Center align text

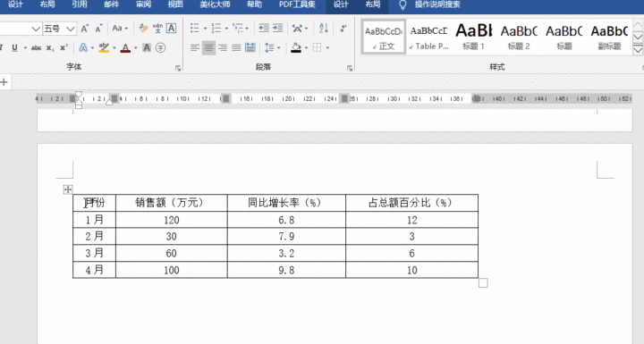208,47
